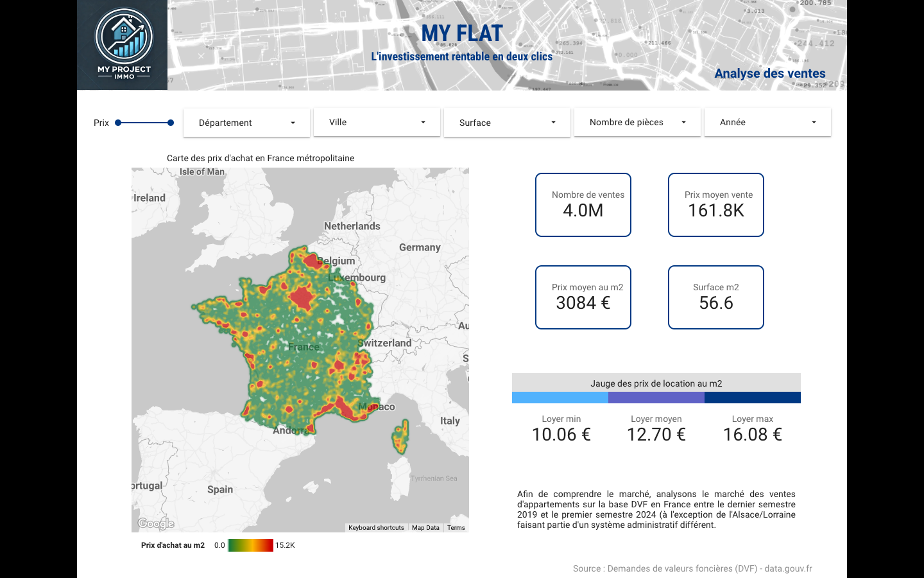This screenshot has width=924, height=578.
Task: Open the Ville dropdown filter
Action: pyautogui.click(x=377, y=122)
